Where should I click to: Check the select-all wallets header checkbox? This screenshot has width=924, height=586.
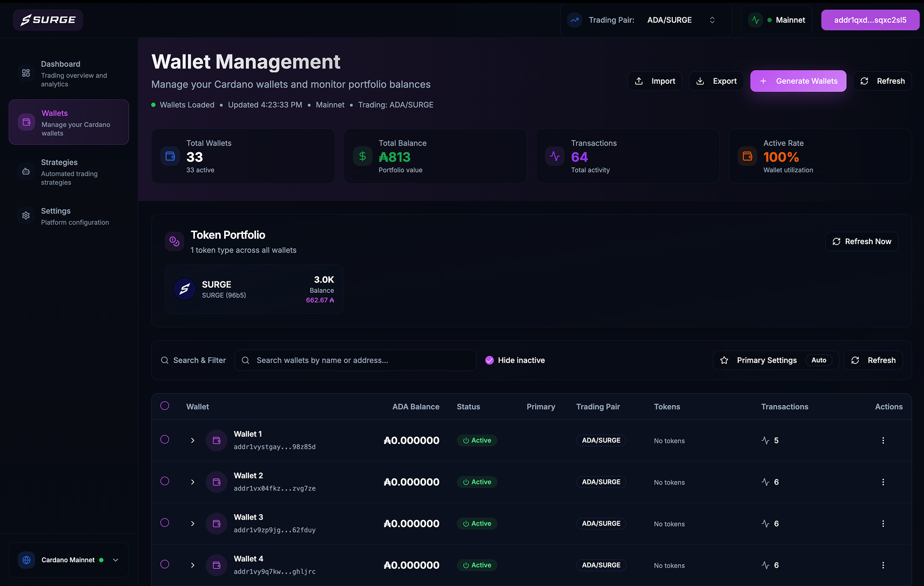click(165, 406)
